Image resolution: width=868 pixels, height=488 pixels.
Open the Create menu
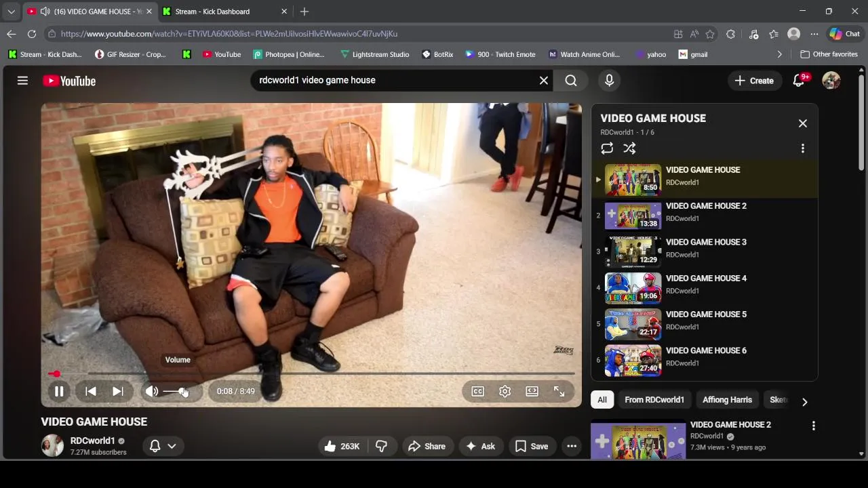tap(753, 81)
